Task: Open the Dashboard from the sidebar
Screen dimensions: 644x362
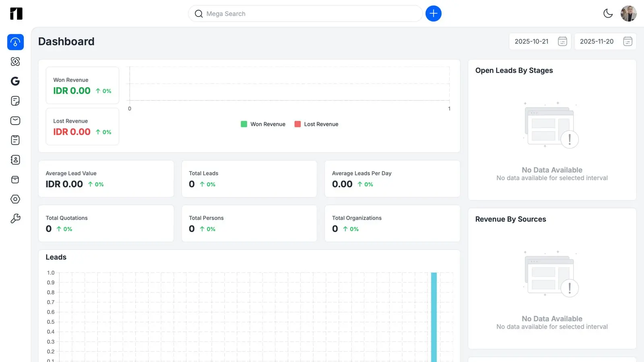Action: [x=15, y=42]
